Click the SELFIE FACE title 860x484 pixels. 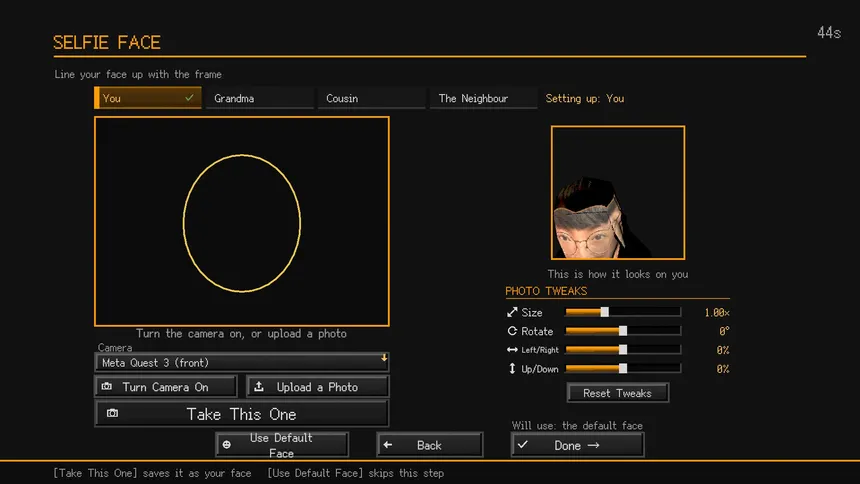click(107, 42)
